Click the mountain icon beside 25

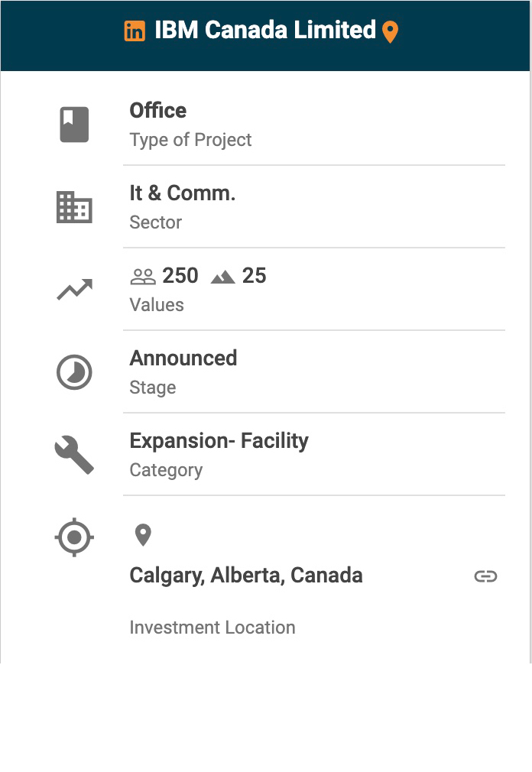tap(222, 277)
